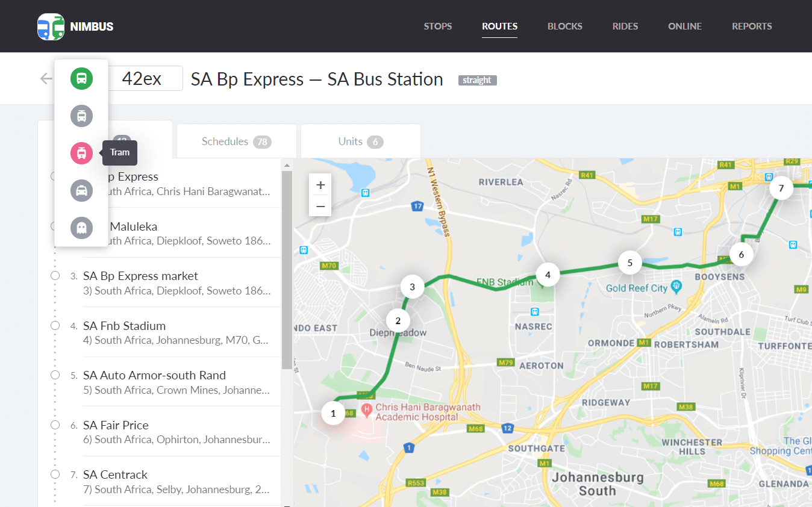812x507 pixels.
Task: Select the taxi transport type icon
Action: point(81,191)
